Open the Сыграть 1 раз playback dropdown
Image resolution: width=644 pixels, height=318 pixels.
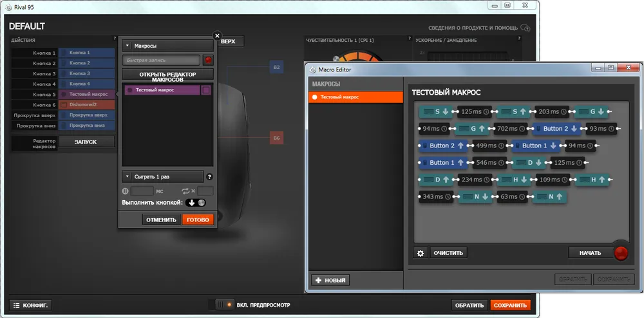tap(162, 176)
